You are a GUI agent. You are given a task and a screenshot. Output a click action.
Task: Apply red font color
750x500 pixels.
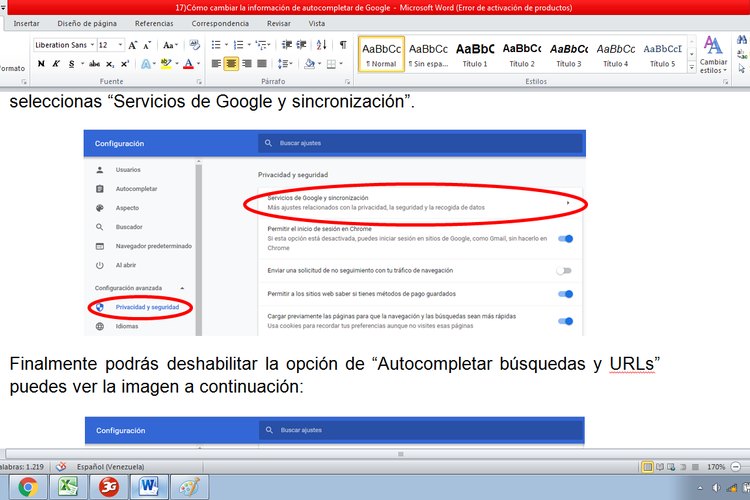[x=189, y=64]
